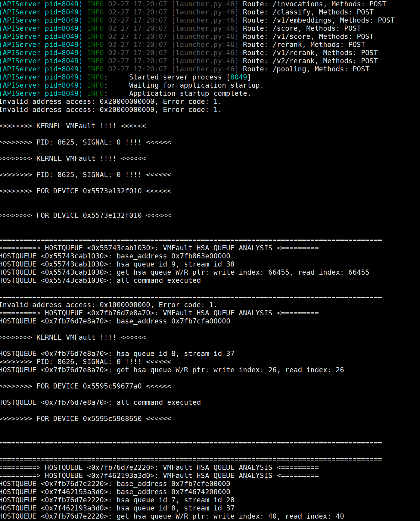Click <0x7fb76d7e8a70> 'hsa queue id 8, stream id 37' line
Image resolution: width=420 pixels, height=521 pixels.
point(117,354)
